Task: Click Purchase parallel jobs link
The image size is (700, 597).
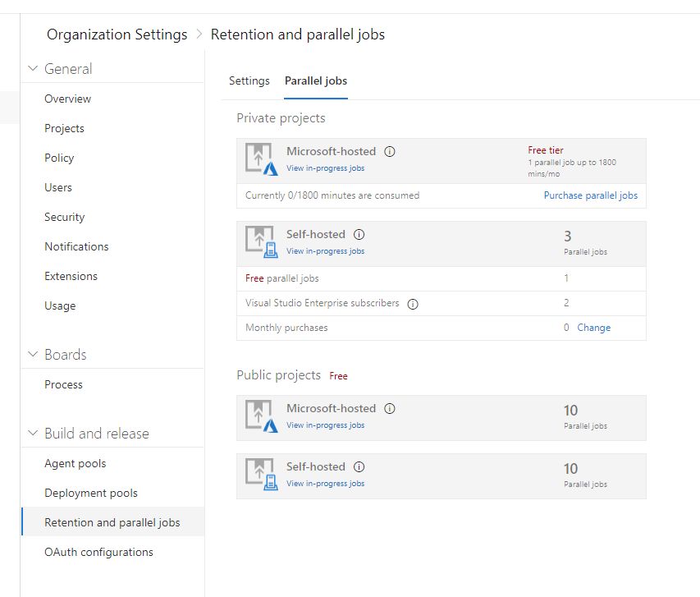Action: [x=591, y=195]
